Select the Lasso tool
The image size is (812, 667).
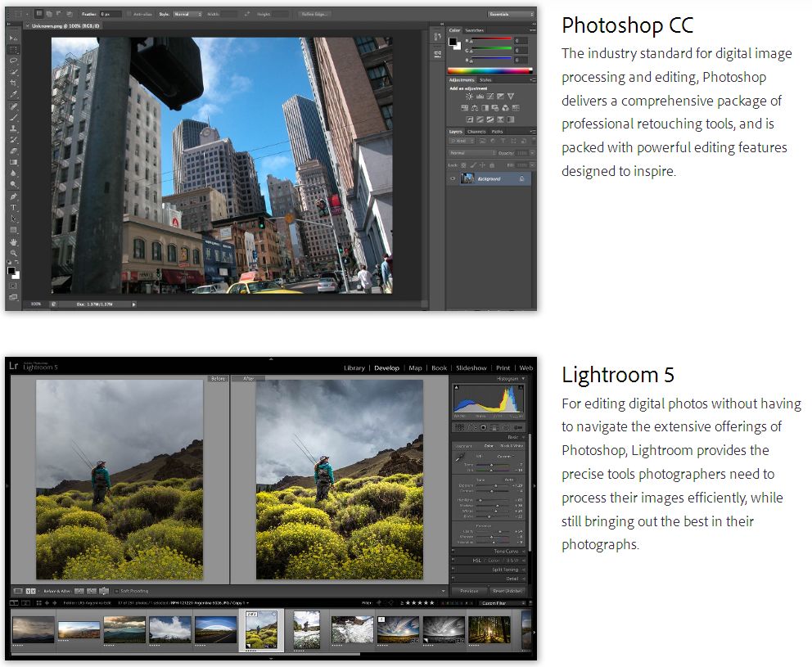tap(13, 61)
